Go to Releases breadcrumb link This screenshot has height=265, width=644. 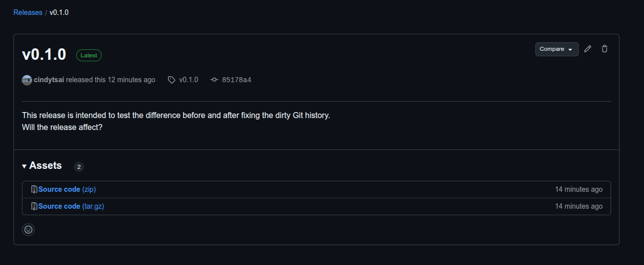pyautogui.click(x=28, y=12)
